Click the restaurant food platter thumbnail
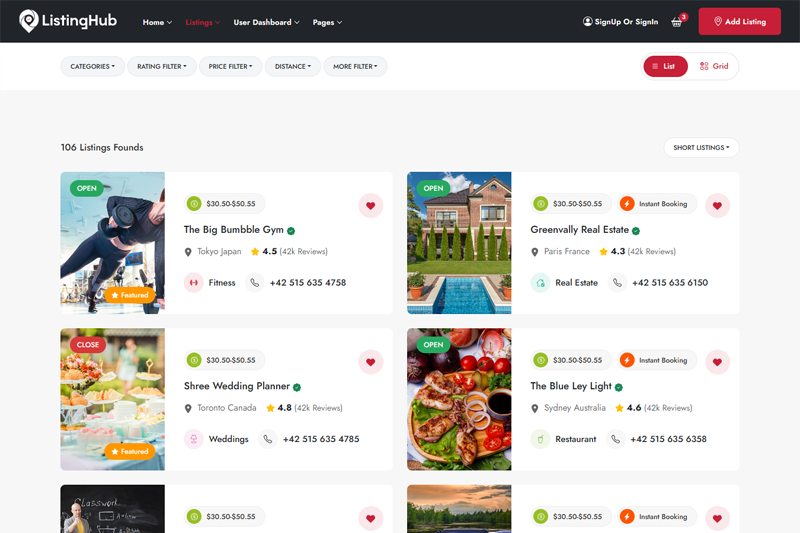800x533 pixels. tap(459, 399)
